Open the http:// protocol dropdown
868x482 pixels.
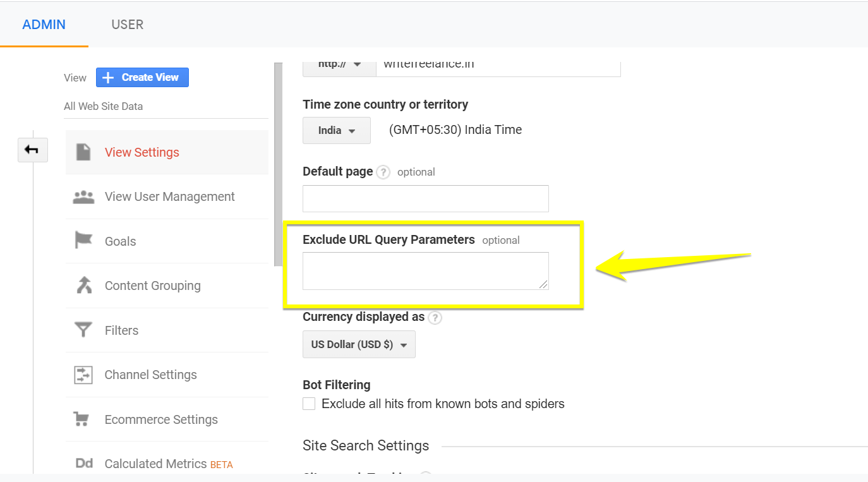pyautogui.click(x=339, y=65)
